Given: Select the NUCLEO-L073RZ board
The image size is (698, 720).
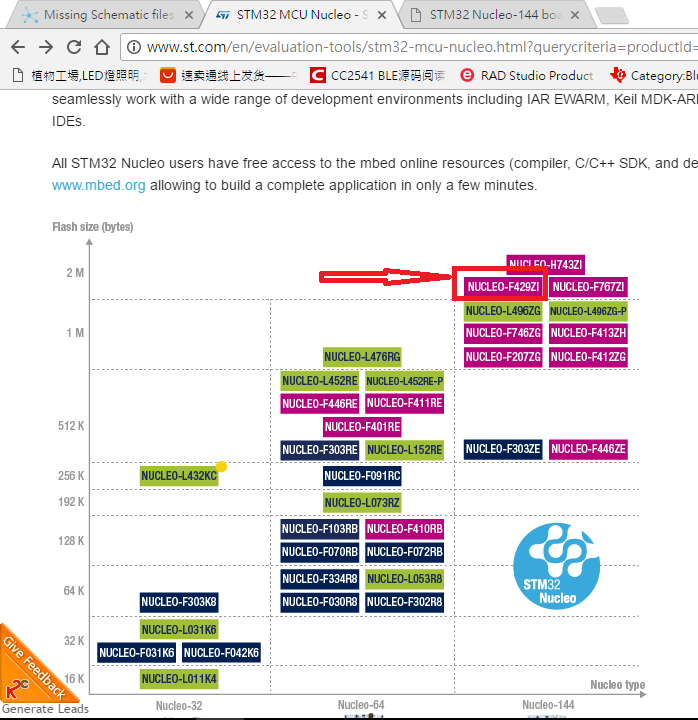Looking at the screenshot, I should 362,503.
